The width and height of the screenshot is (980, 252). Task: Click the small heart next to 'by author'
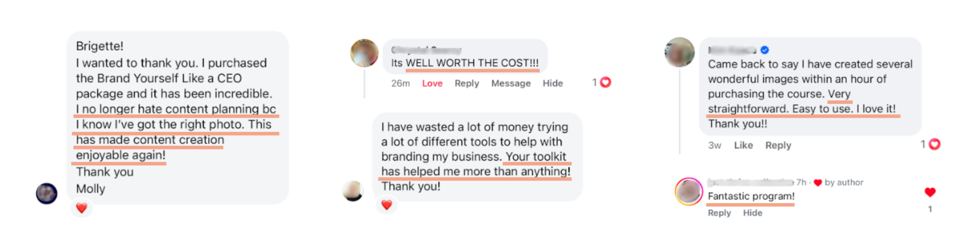point(818,183)
